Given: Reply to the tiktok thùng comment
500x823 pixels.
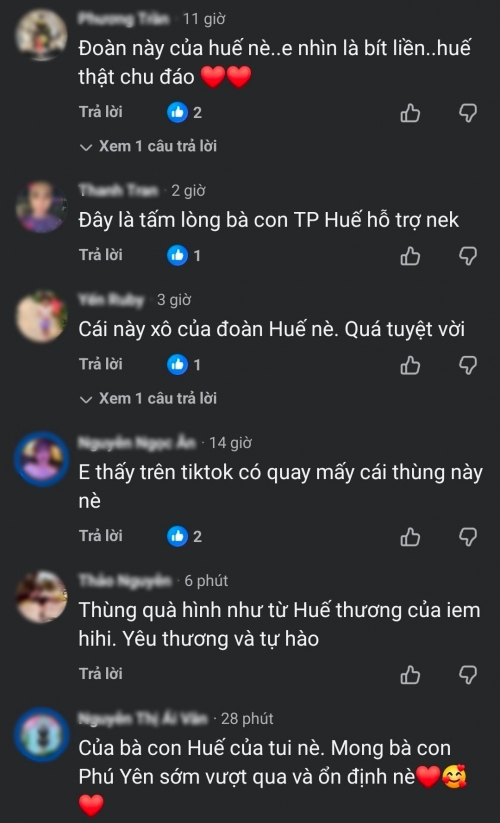Looking at the screenshot, I should click(x=101, y=536).
